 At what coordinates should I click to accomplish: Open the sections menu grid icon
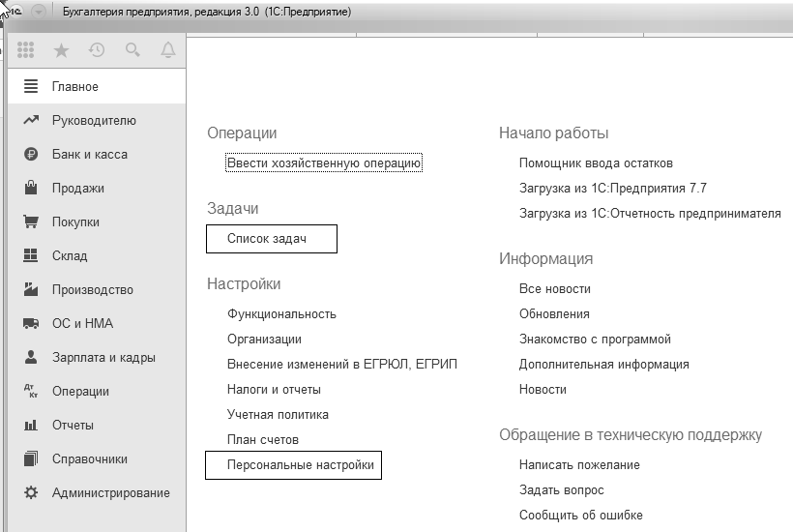coord(25,49)
